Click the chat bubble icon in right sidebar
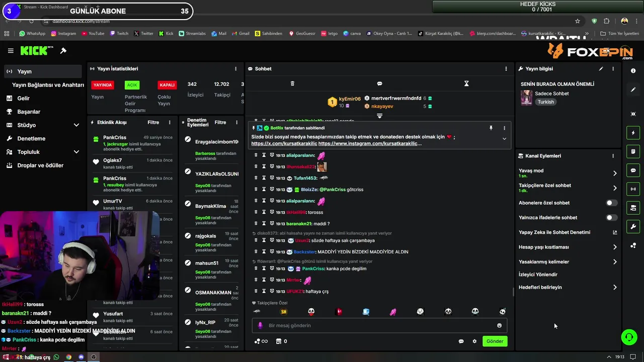This screenshot has width=644, height=362. point(633,170)
